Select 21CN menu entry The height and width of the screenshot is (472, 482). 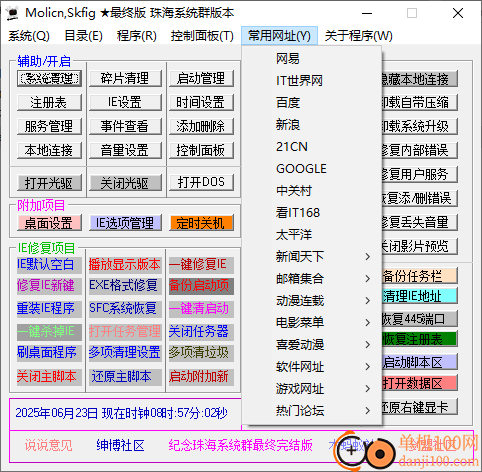point(312,147)
